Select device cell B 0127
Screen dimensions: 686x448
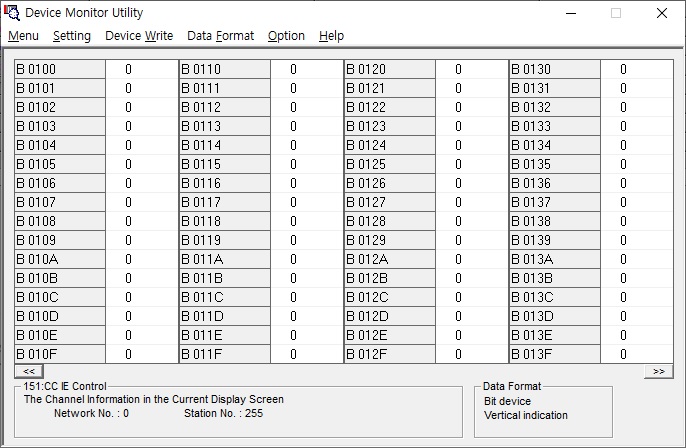tap(390, 202)
